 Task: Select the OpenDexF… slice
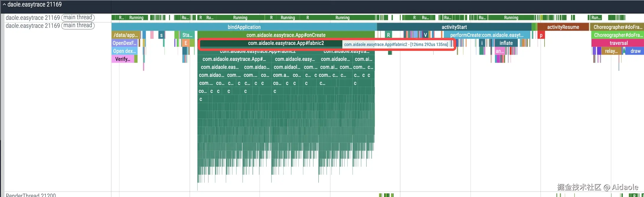tap(125, 43)
